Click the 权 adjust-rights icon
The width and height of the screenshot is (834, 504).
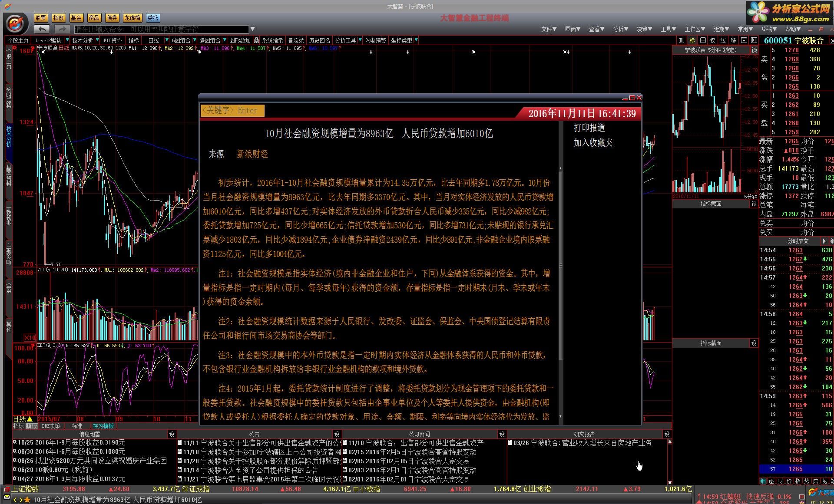[x=713, y=40]
